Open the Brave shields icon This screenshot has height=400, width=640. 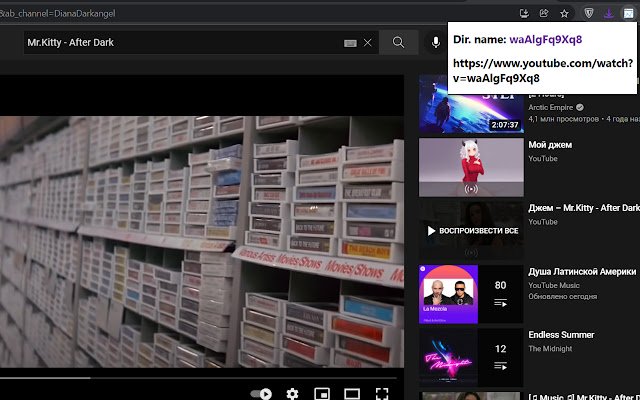pos(589,13)
